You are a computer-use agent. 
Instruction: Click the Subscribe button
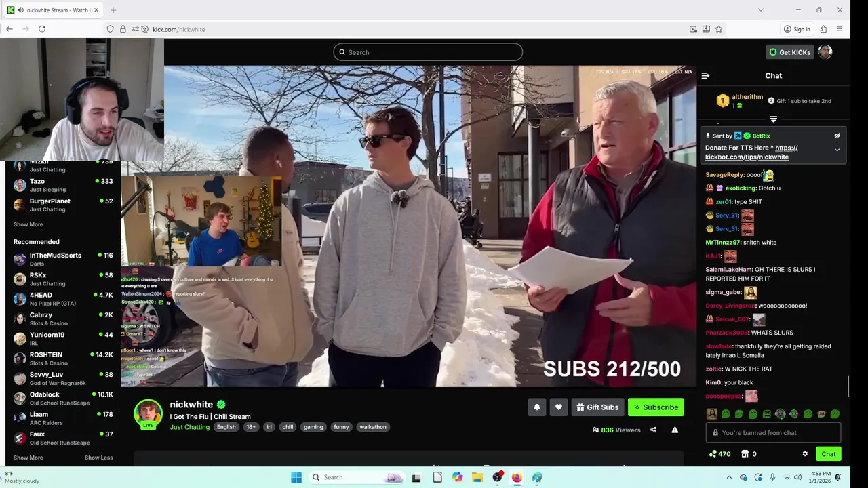(x=656, y=407)
